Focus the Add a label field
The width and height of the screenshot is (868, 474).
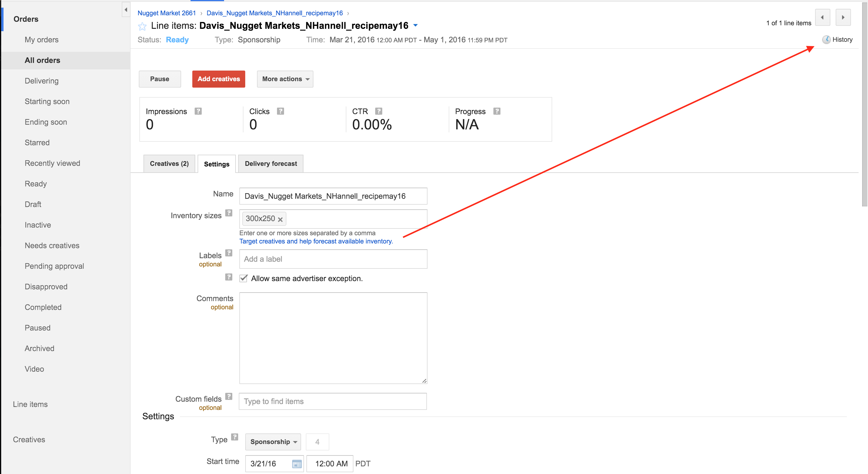(333, 259)
